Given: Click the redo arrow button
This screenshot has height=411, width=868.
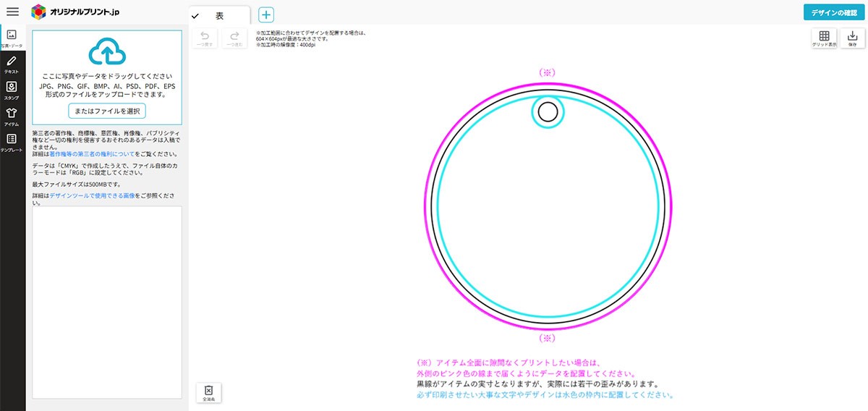Looking at the screenshot, I should [234, 38].
